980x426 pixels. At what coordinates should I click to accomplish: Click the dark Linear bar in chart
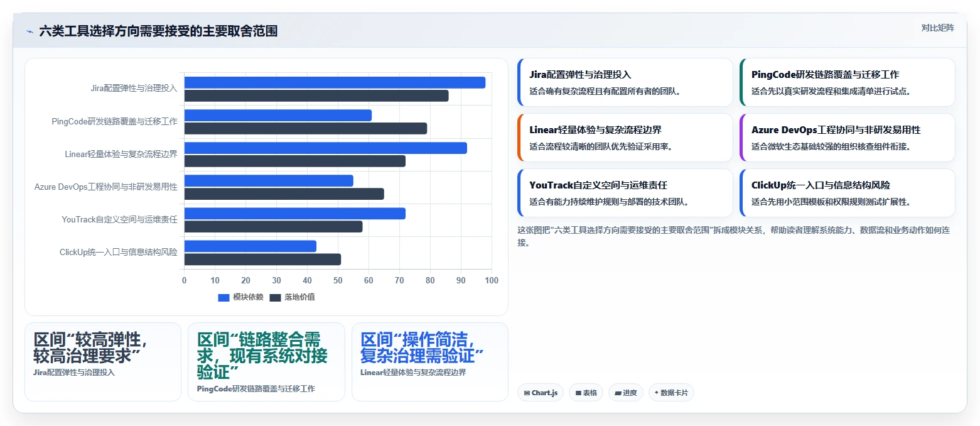[295, 161]
